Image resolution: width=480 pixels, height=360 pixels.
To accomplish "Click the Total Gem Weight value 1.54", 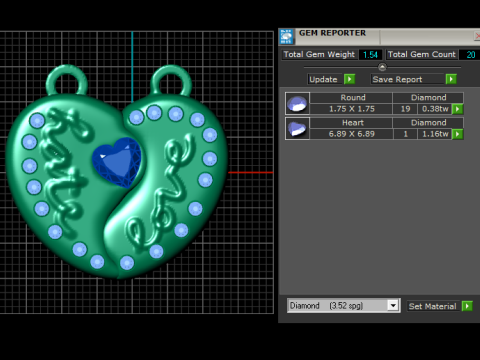I will (370, 55).
